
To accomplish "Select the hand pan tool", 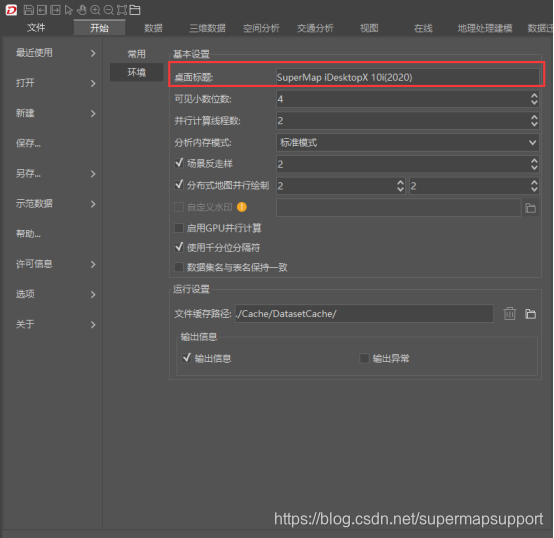I will pyautogui.click(x=82, y=10).
